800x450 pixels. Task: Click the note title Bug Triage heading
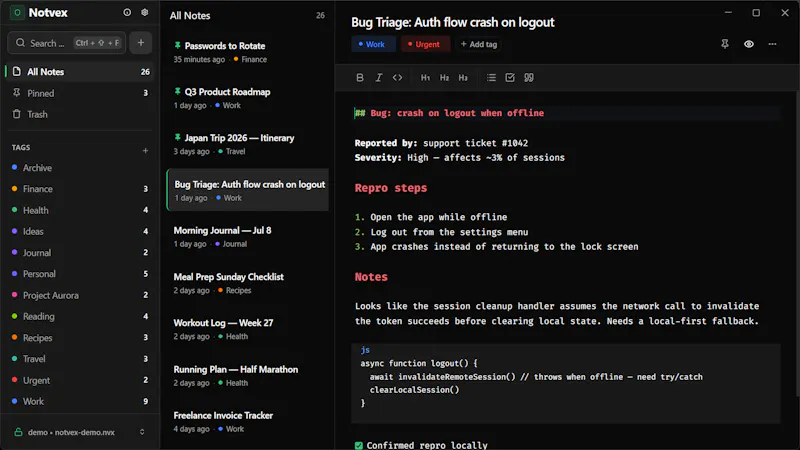[453, 22]
